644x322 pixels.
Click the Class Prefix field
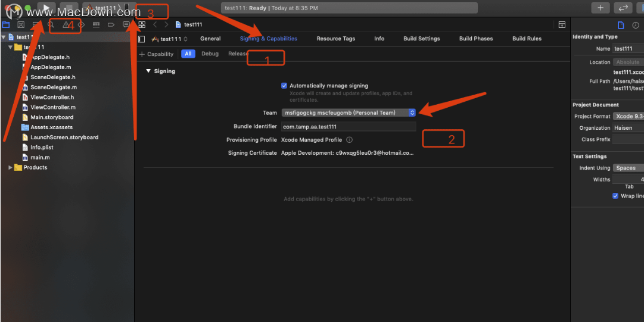point(629,139)
